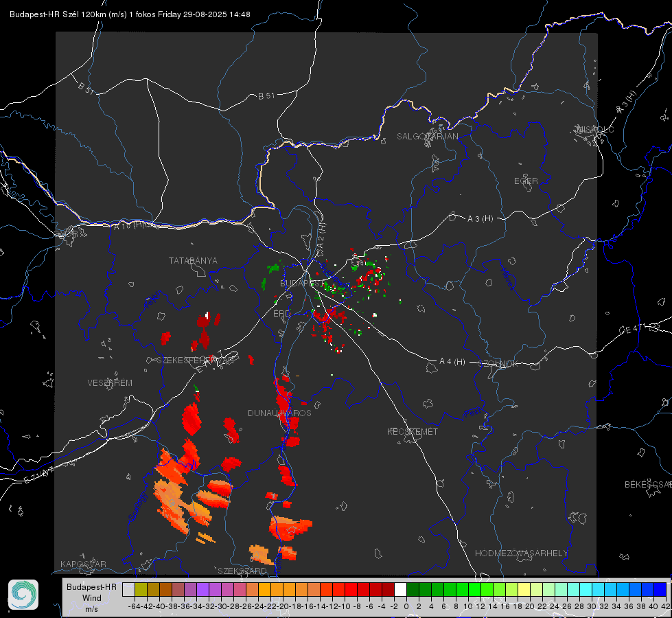Viewport: 672px width, 618px height.
Task: Select the ÉRD town label
Action: 281,314
